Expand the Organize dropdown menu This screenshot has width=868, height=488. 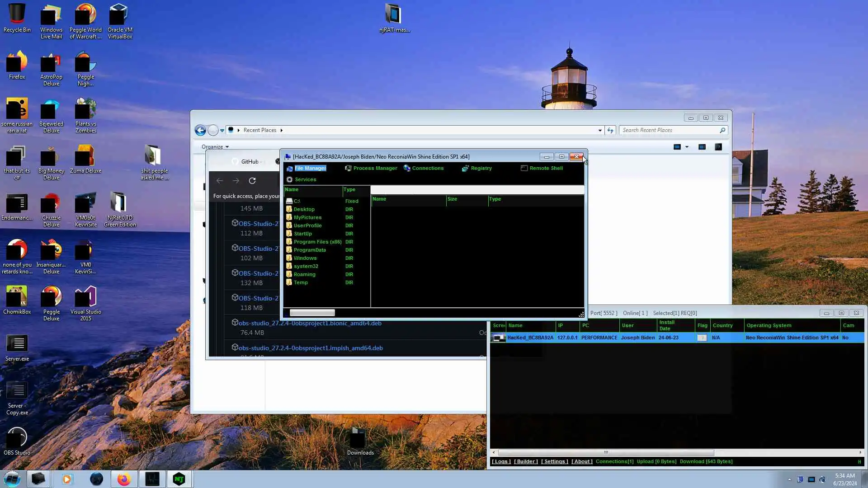[x=215, y=147]
